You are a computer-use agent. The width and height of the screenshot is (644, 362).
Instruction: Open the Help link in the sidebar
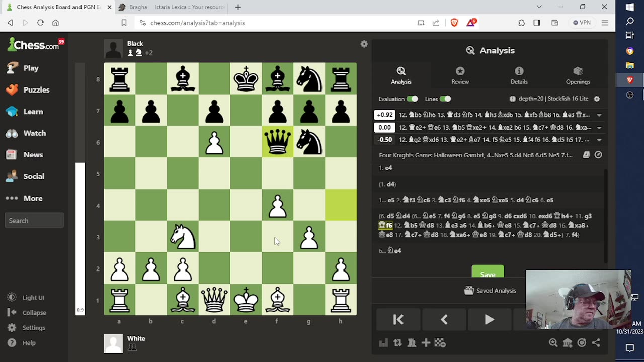pos(22,343)
